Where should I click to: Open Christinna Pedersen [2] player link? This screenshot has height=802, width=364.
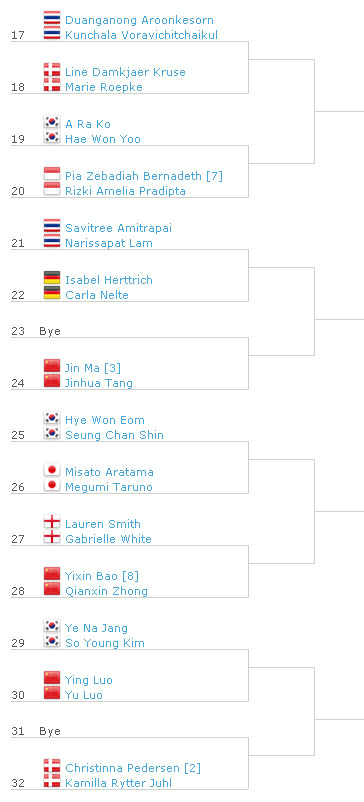point(133,768)
